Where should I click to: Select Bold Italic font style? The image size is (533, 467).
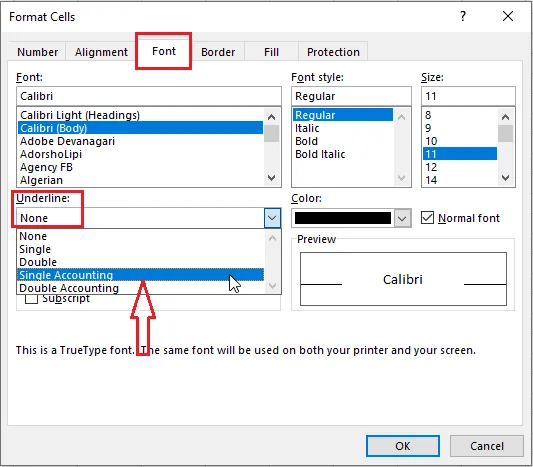click(343, 154)
